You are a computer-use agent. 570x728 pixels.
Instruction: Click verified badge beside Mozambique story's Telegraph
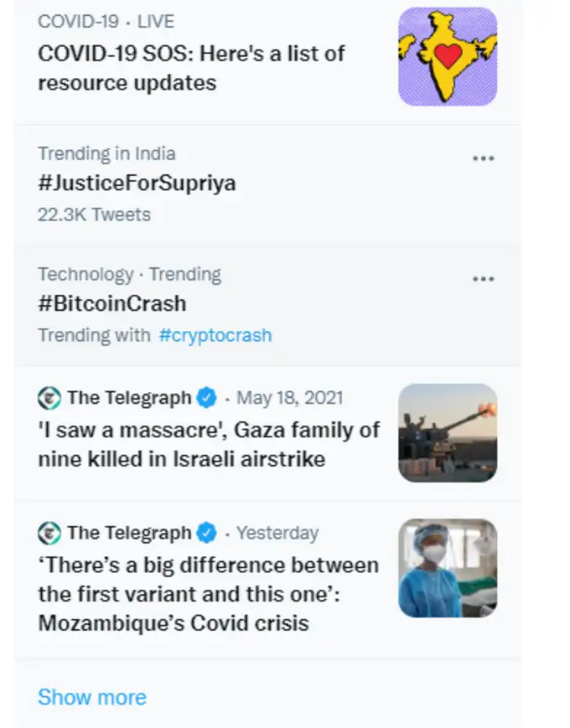(207, 533)
